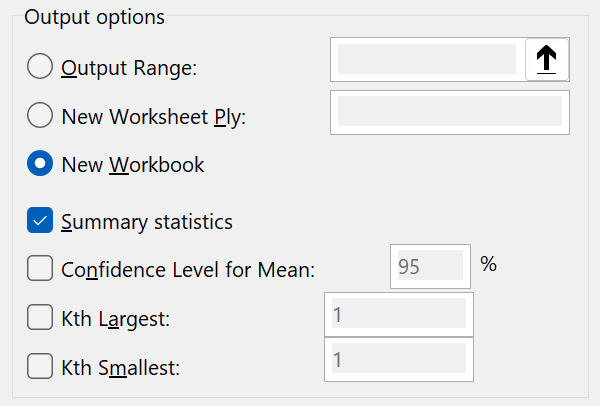
Task: Select the Output Range radio button
Action: (x=40, y=67)
